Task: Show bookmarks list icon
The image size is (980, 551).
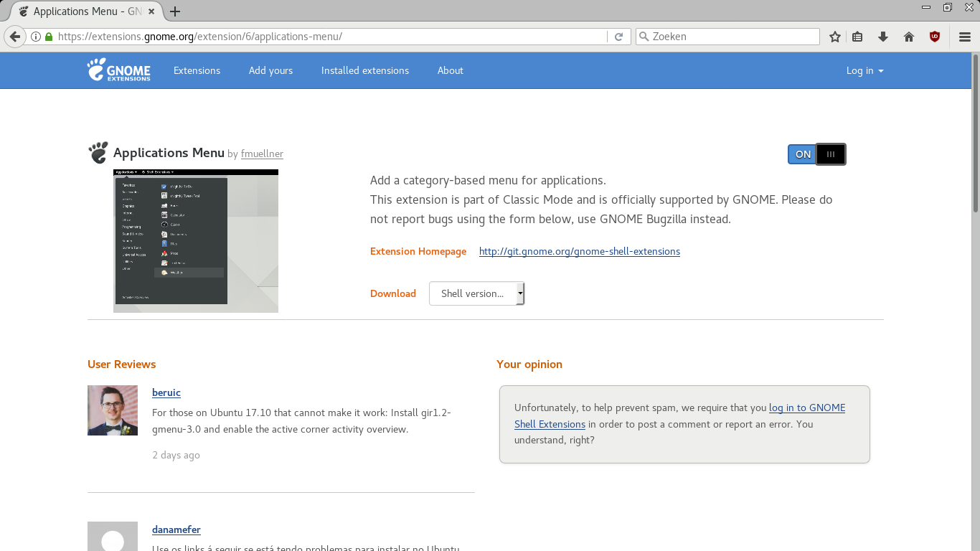Action: (857, 37)
